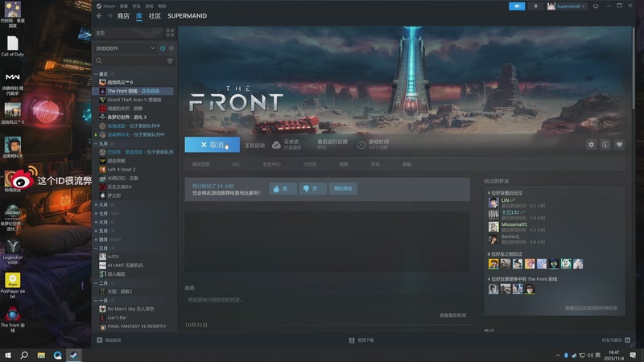The width and height of the screenshot is (644, 362).
Task: Go back with the Steam back arrow
Action: pyautogui.click(x=99, y=15)
